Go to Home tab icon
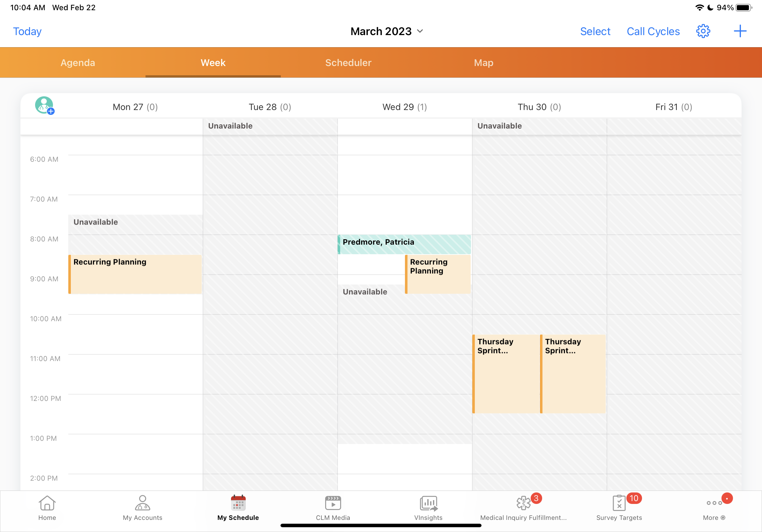 [47, 507]
